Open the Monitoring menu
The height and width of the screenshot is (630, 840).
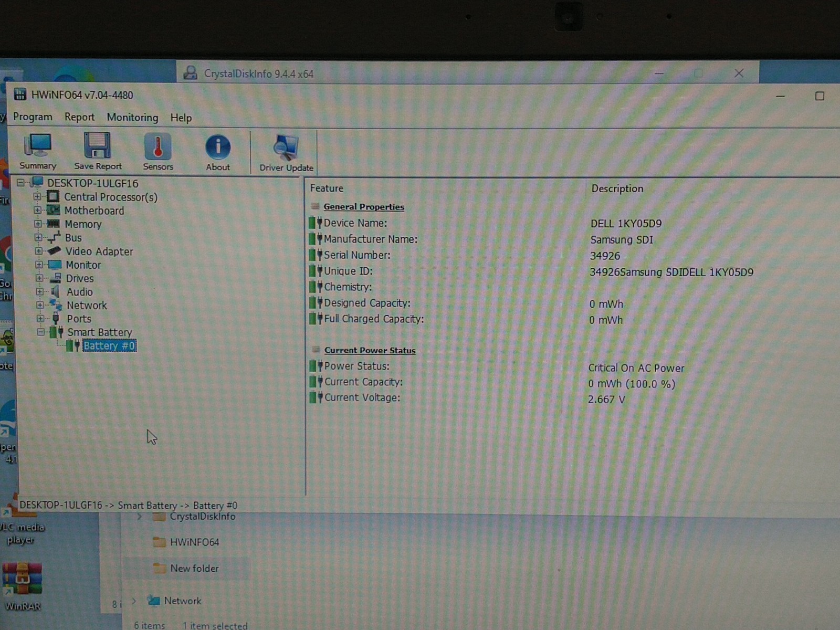pos(132,117)
